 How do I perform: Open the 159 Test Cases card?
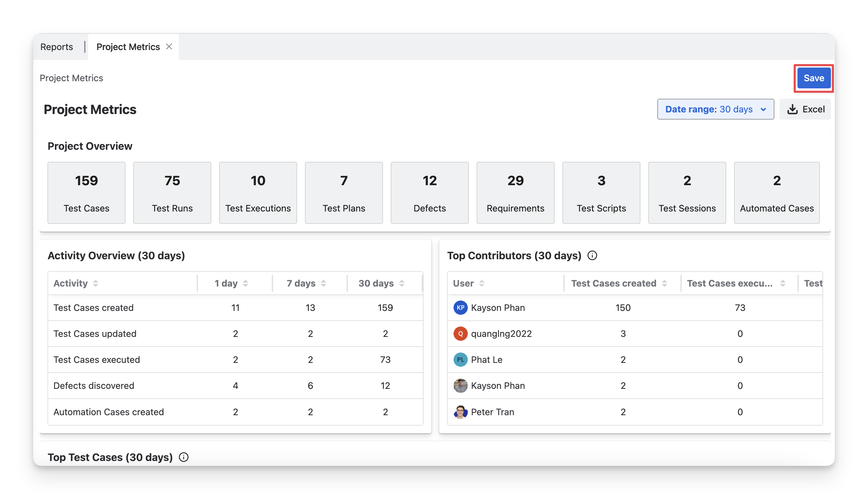point(86,193)
